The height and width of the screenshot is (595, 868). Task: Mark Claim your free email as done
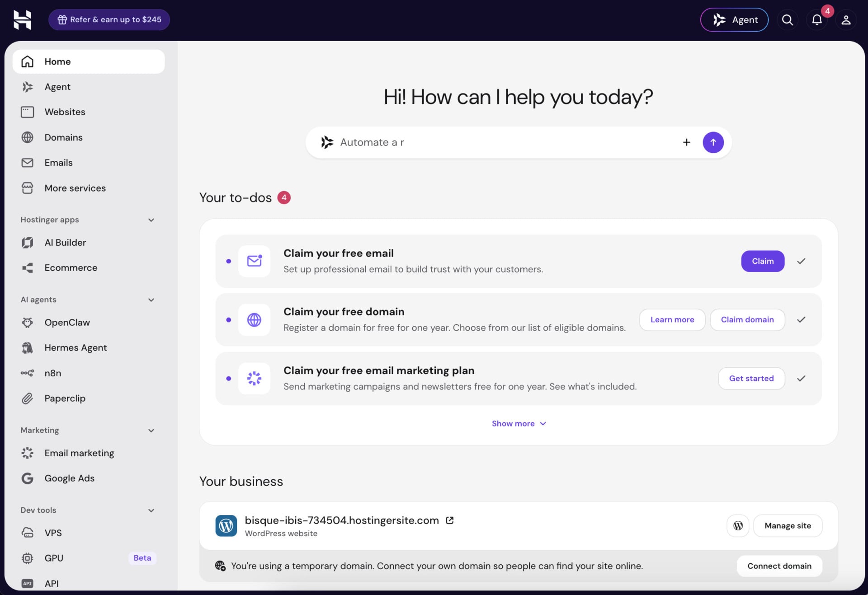(801, 261)
